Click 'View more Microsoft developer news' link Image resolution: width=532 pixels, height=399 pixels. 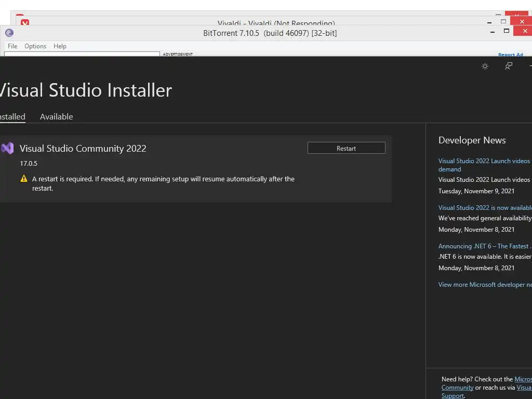485,285
